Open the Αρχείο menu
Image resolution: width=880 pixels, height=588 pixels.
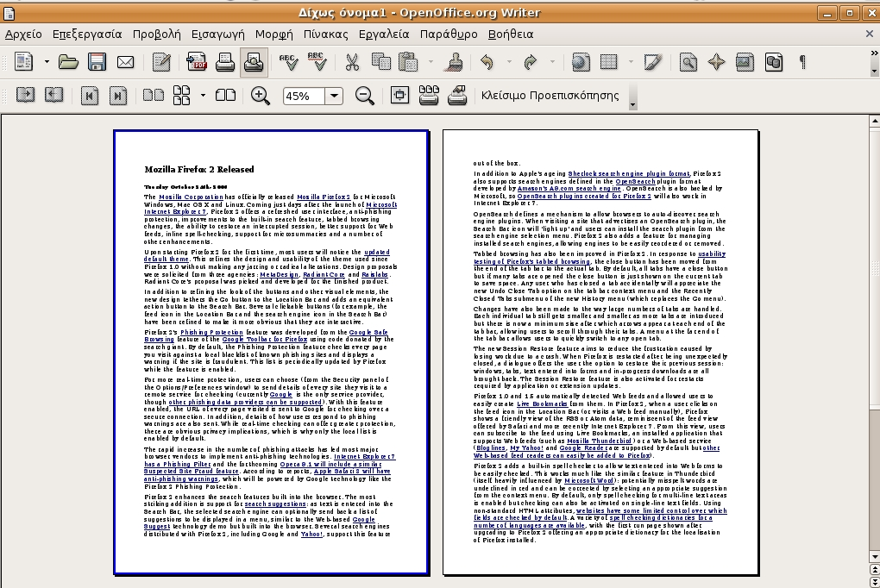tap(23, 34)
